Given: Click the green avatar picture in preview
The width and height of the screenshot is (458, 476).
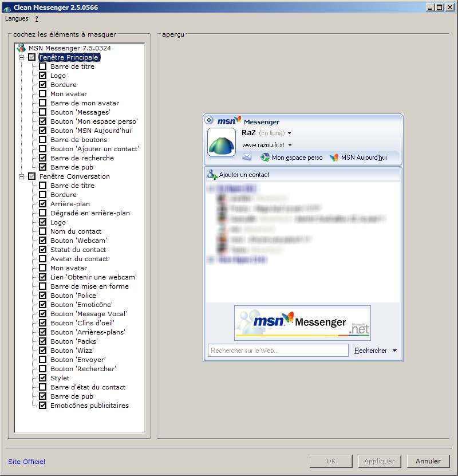Looking at the screenshot, I should 222,142.
